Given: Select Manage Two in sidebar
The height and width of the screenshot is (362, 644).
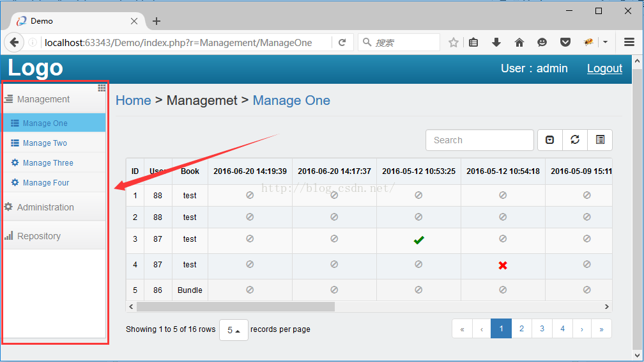Looking at the screenshot, I should 54,143.
